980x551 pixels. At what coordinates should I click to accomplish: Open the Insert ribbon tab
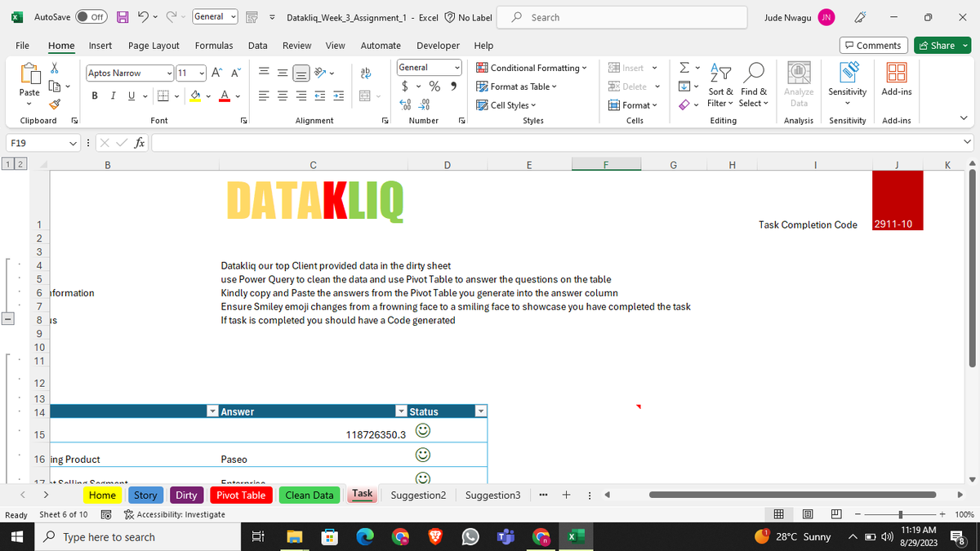100,46
